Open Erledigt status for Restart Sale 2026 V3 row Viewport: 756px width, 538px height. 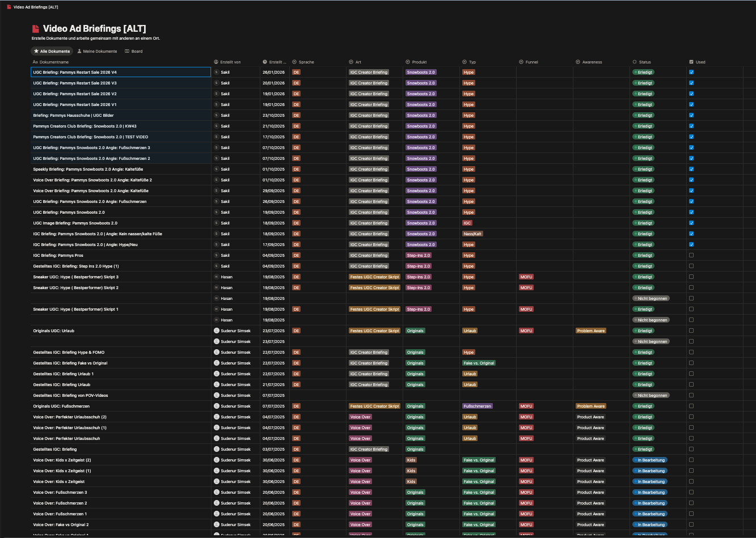click(643, 83)
